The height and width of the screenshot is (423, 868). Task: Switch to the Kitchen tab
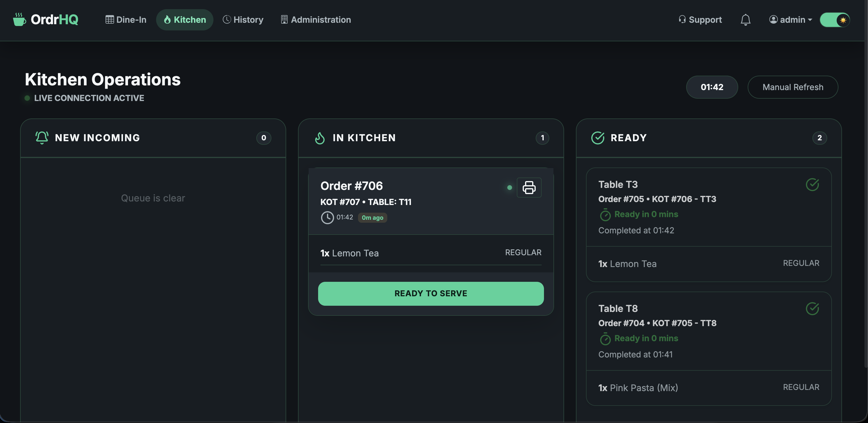(x=185, y=19)
